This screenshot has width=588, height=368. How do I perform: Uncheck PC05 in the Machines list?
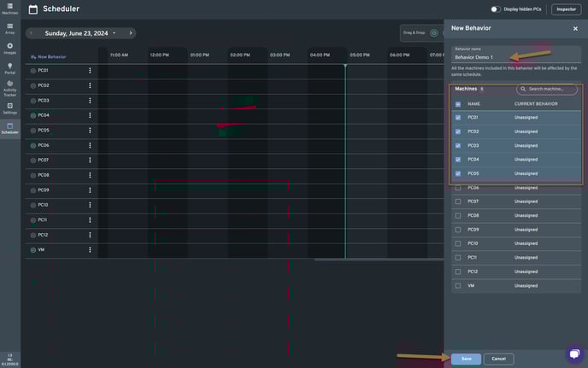point(458,173)
